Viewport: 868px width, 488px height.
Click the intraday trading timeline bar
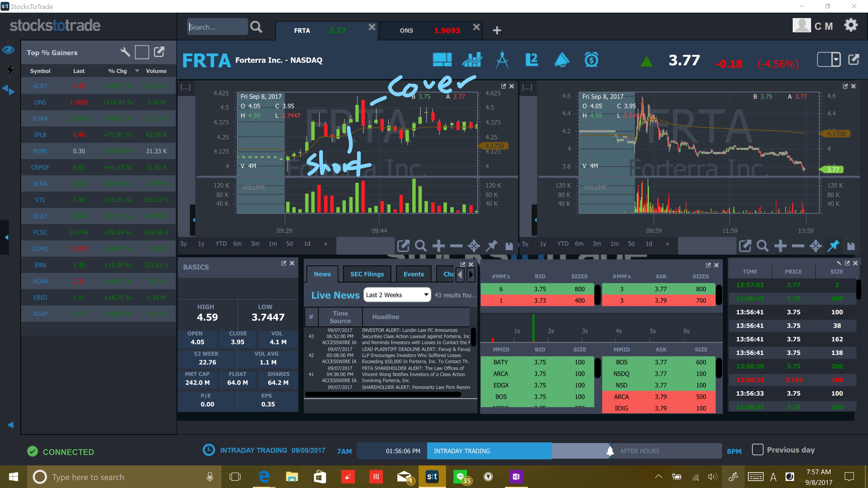click(489, 451)
